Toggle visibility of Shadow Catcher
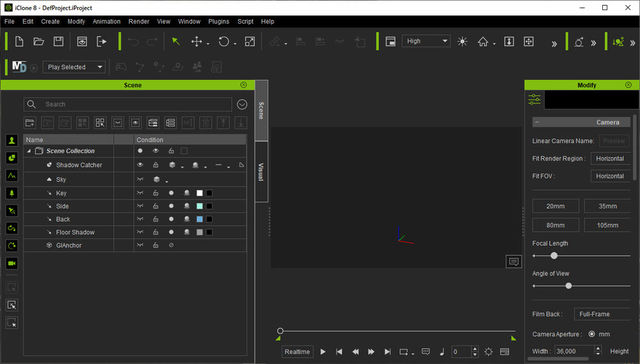Screen dimensions: 640x364 [x=140, y=165]
